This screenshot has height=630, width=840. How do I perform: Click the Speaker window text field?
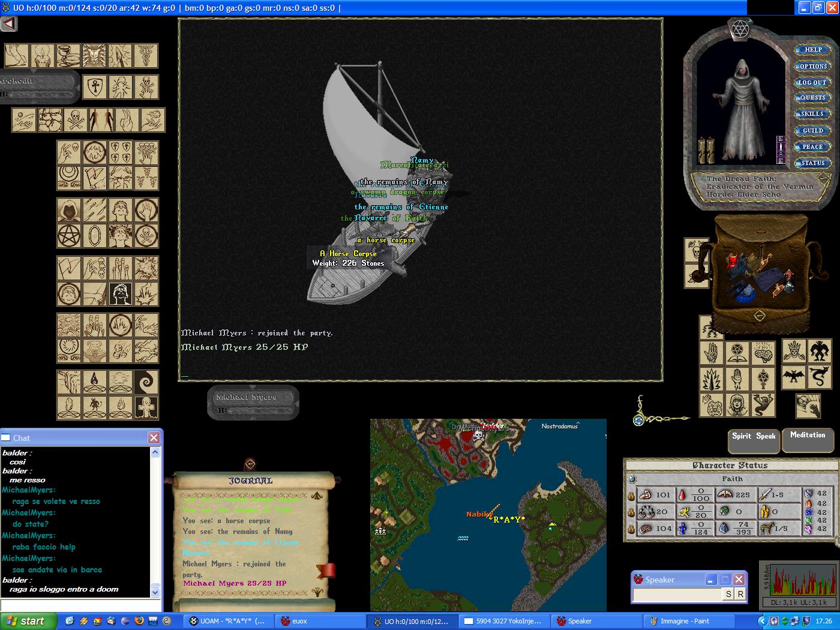click(677, 594)
